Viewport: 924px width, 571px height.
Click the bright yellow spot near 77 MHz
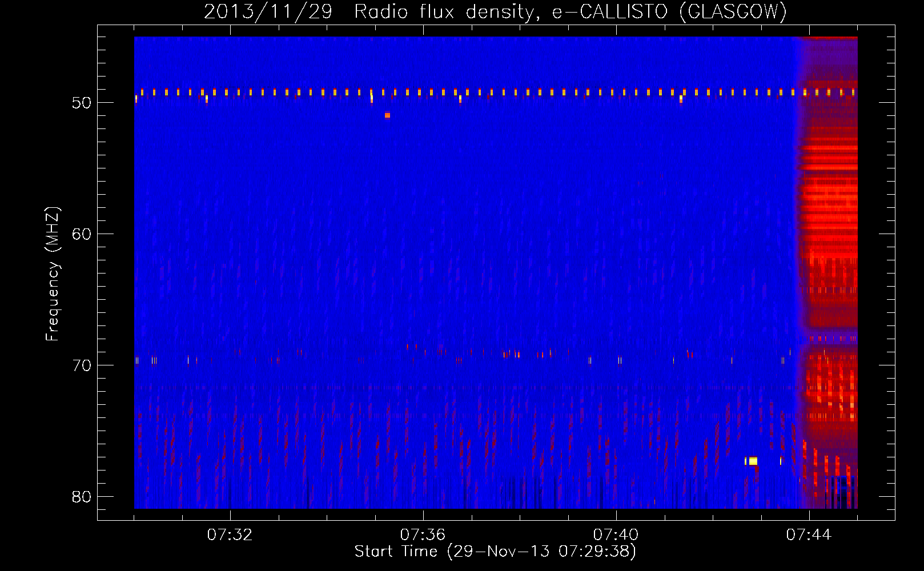[x=753, y=461]
